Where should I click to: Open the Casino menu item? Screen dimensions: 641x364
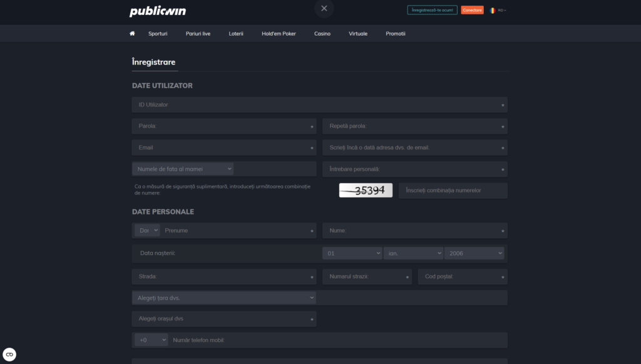click(322, 34)
